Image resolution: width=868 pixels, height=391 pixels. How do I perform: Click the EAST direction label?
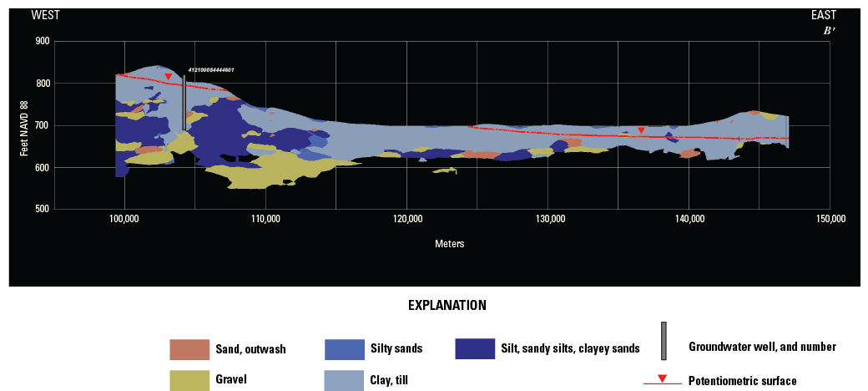click(823, 15)
